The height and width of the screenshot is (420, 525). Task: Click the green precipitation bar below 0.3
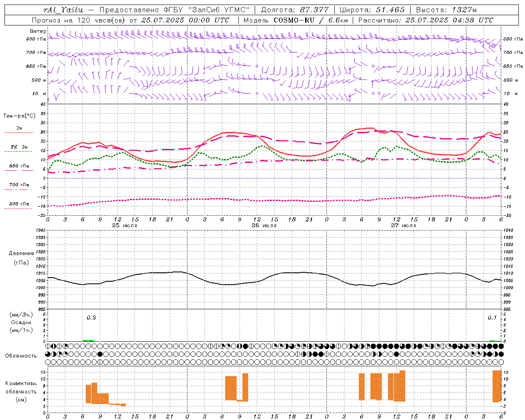88,340
